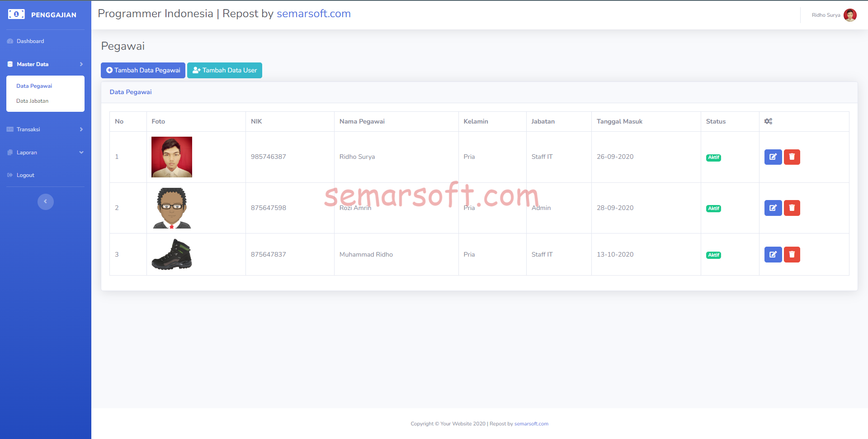Screen dimensions: 868x439
Task: Click the Tambah Data Pegawai button
Action: click(x=143, y=70)
